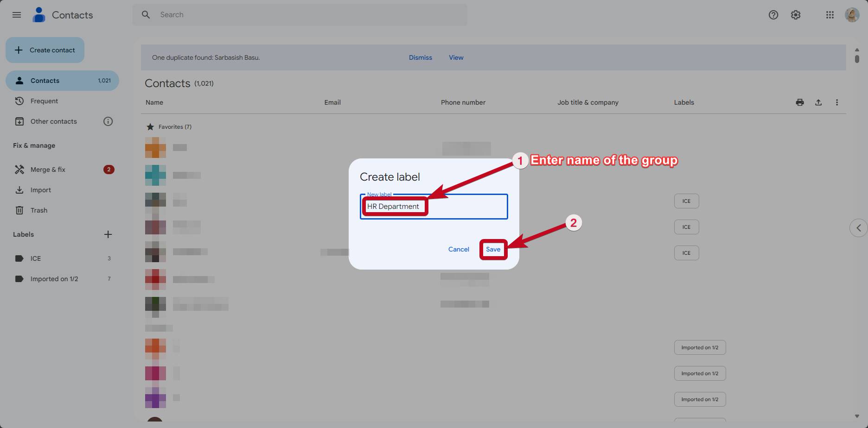Open the help question mark icon
868x428 pixels.
pyautogui.click(x=773, y=15)
